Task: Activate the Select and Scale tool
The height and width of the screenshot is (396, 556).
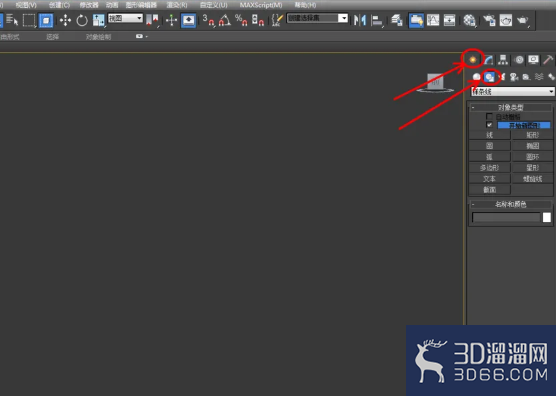Action: click(x=99, y=20)
